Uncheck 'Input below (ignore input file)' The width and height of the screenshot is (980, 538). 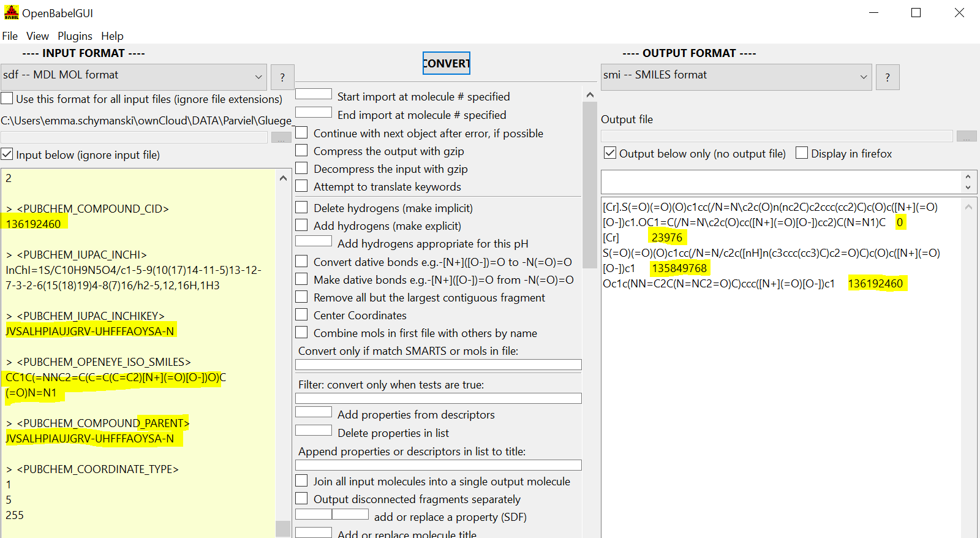point(7,154)
